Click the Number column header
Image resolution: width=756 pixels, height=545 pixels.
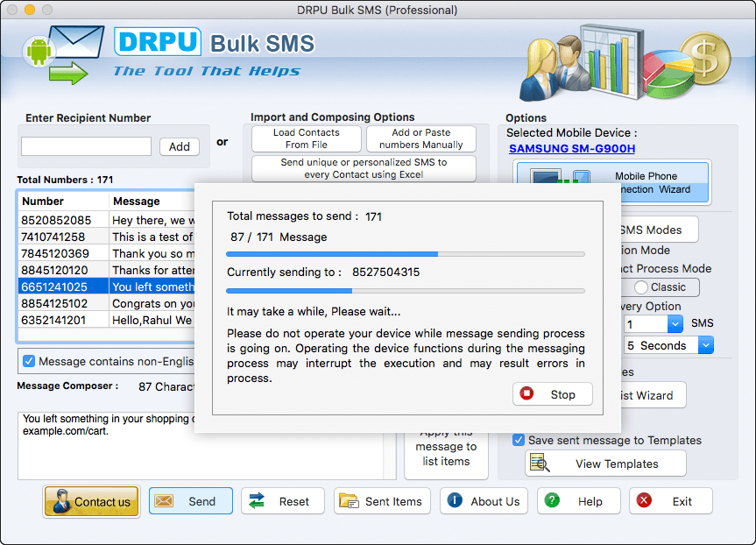point(63,202)
